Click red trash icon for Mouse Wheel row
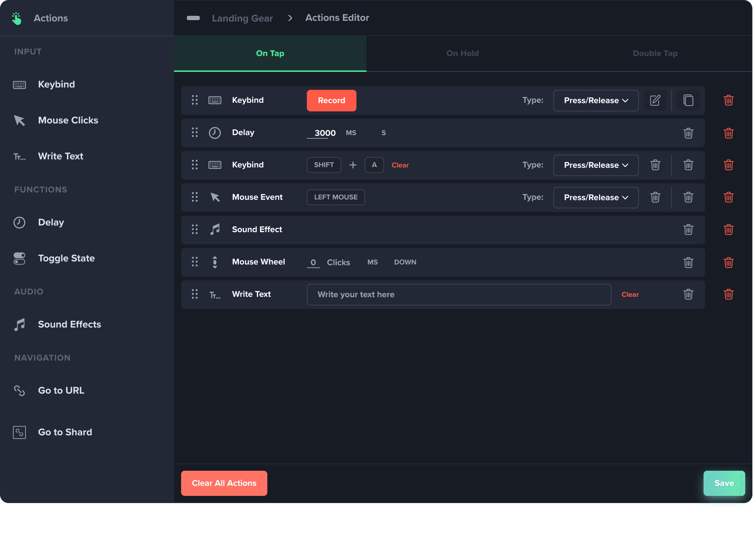 tap(728, 262)
